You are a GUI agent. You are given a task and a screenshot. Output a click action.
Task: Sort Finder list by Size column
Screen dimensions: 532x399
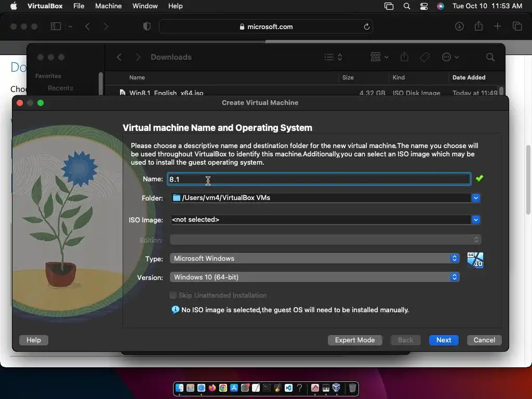coord(348,77)
